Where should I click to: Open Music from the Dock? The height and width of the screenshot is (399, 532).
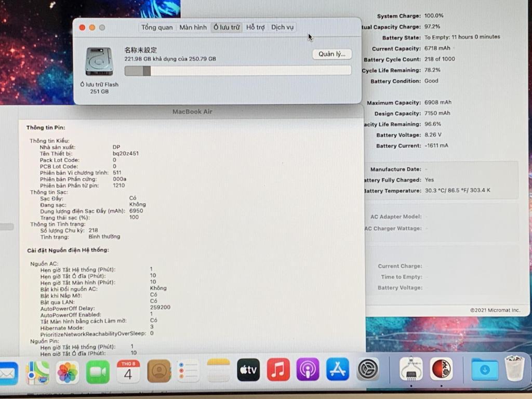click(278, 369)
